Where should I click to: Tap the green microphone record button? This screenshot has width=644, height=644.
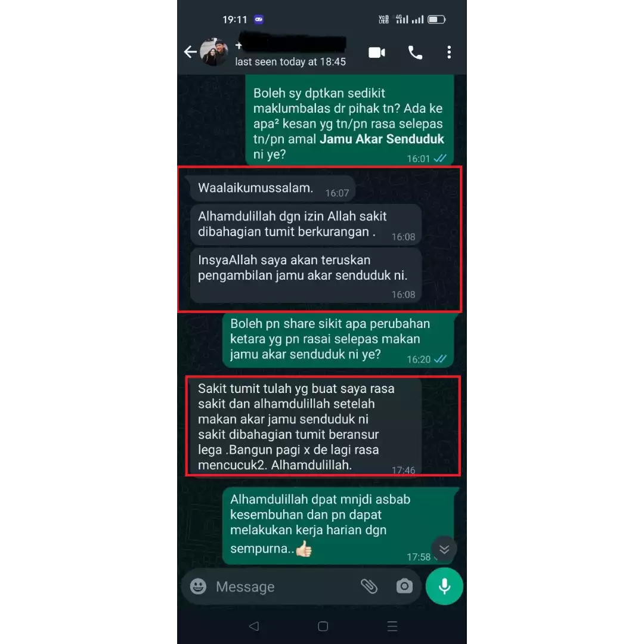tap(444, 586)
